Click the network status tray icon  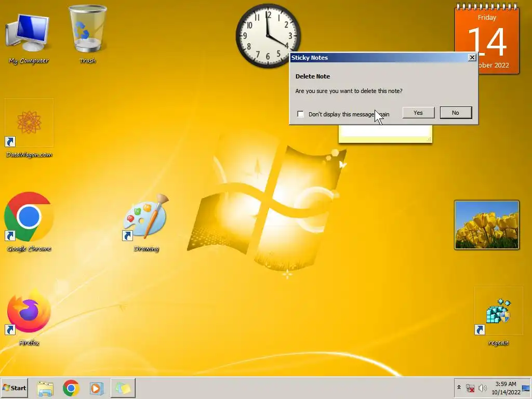coord(470,388)
